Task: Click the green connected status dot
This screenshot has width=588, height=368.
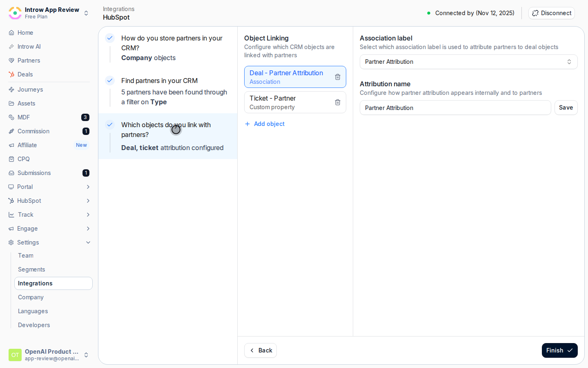Action: [x=429, y=13]
